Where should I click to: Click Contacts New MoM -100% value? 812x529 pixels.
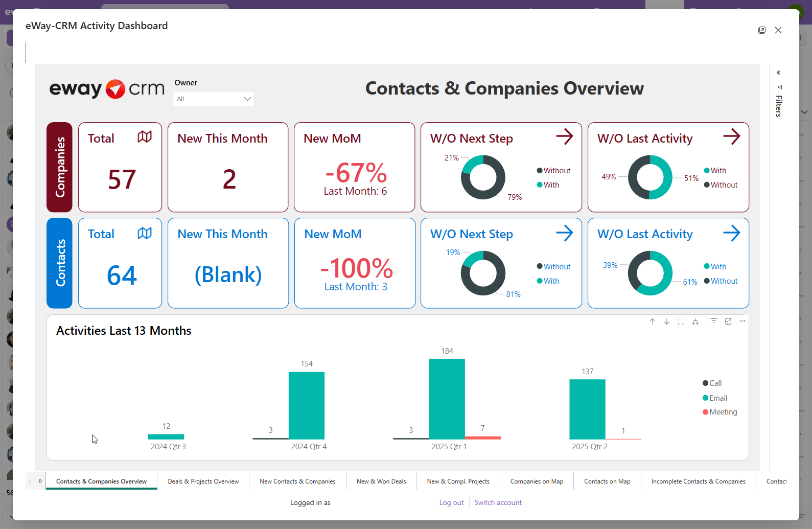pyautogui.click(x=356, y=268)
